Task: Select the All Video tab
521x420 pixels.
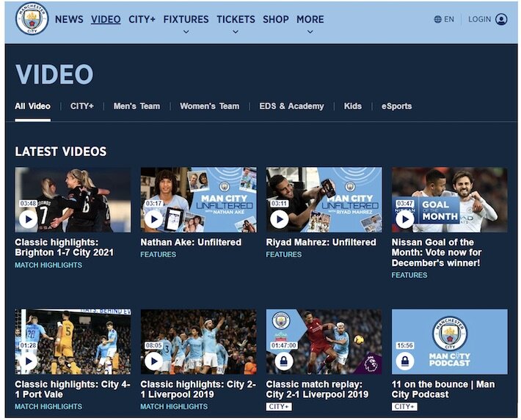Action: (32, 106)
